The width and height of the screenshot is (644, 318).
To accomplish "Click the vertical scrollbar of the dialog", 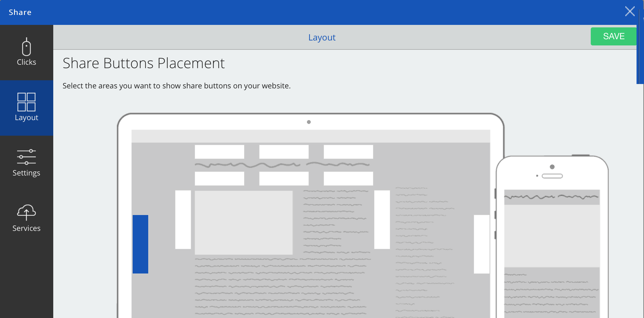I will [640, 47].
